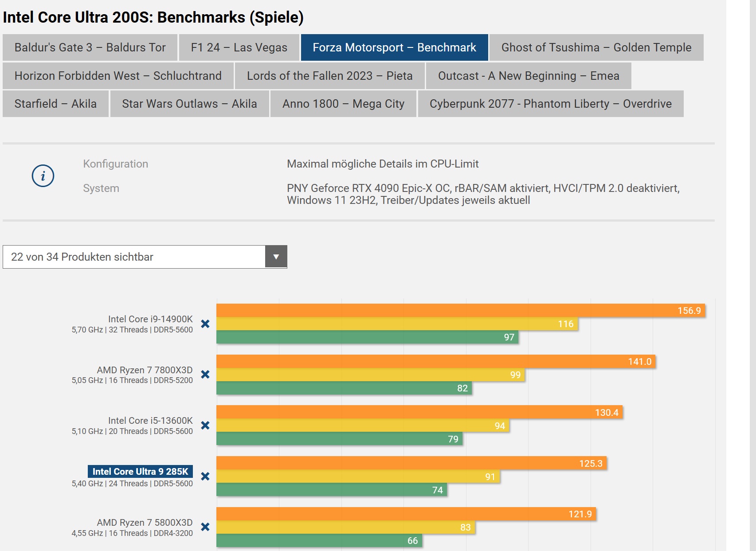Click the yellow 83 bar of 5800X3D
756x551 pixels.
pyautogui.click(x=345, y=527)
